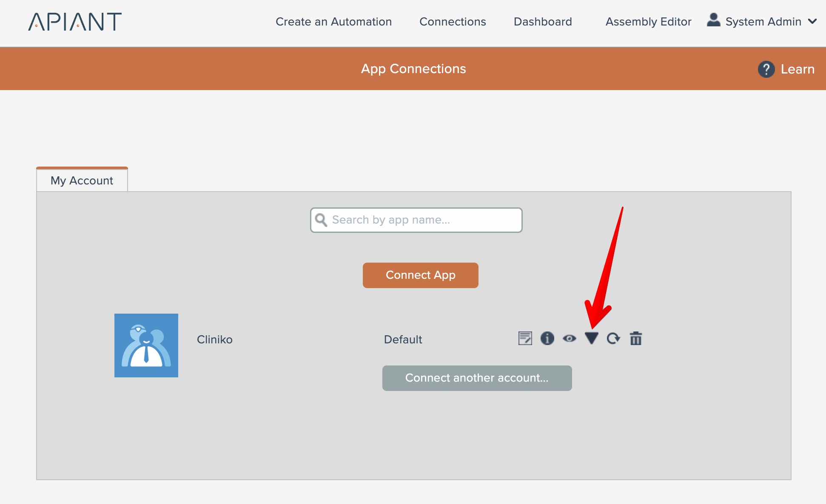
Task: Click the Connect another account button
Action: [x=477, y=378]
